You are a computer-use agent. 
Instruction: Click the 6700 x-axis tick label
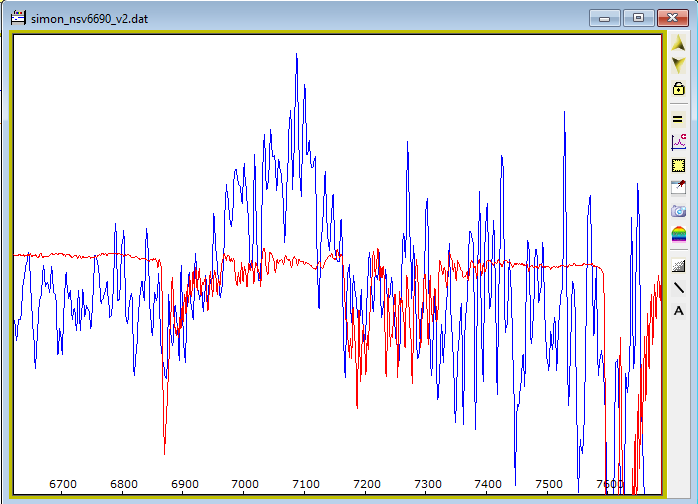62,484
